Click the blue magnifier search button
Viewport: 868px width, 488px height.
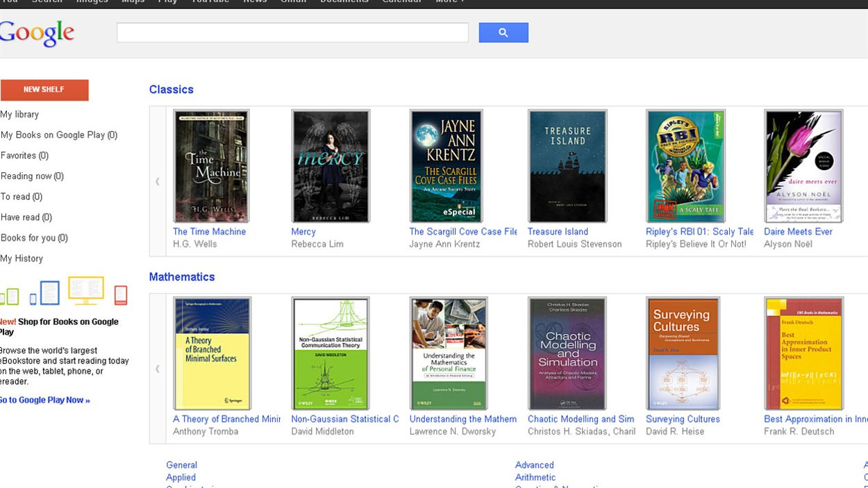click(x=503, y=33)
